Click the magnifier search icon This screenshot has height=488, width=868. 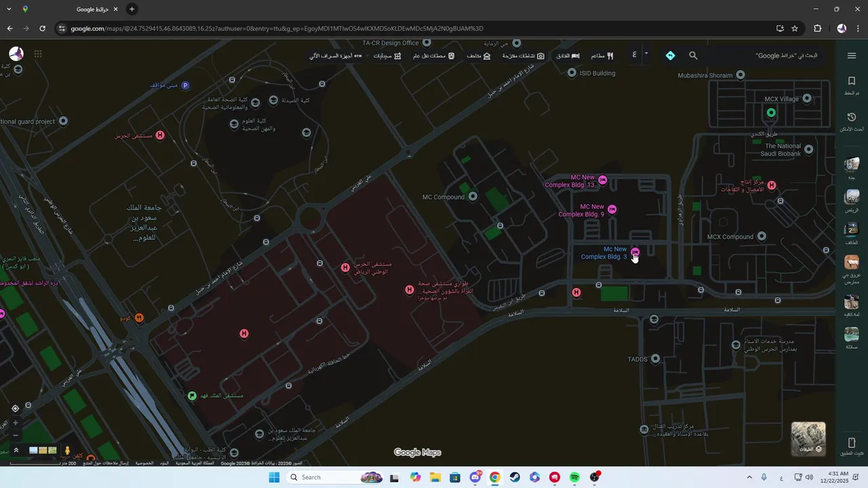click(693, 56)
